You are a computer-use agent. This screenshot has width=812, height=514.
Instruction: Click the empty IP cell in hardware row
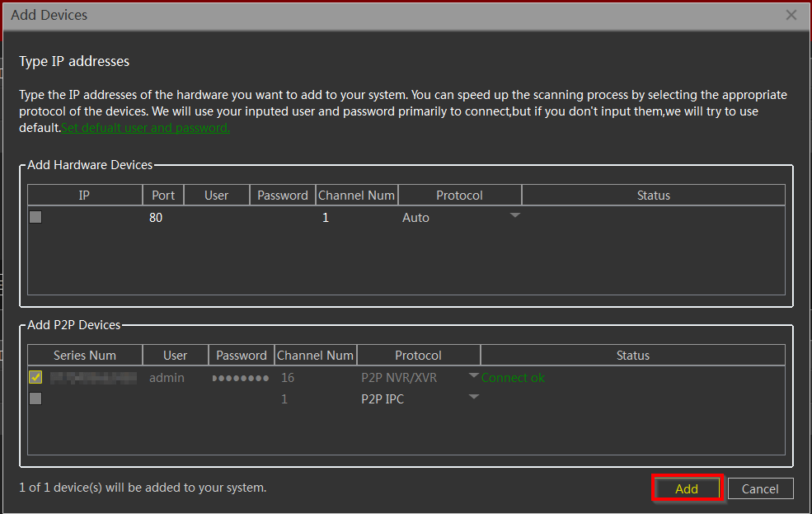(x=91, y=218)
